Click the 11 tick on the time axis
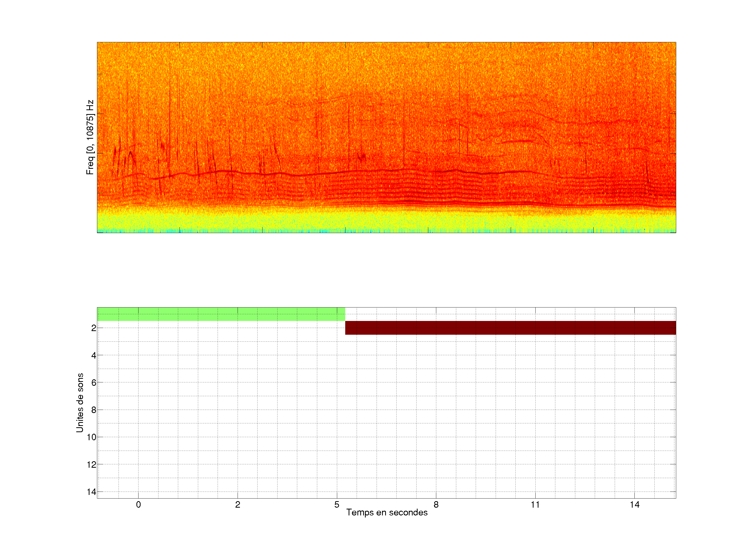The image size is (747, 560). [x=535, y=505]
